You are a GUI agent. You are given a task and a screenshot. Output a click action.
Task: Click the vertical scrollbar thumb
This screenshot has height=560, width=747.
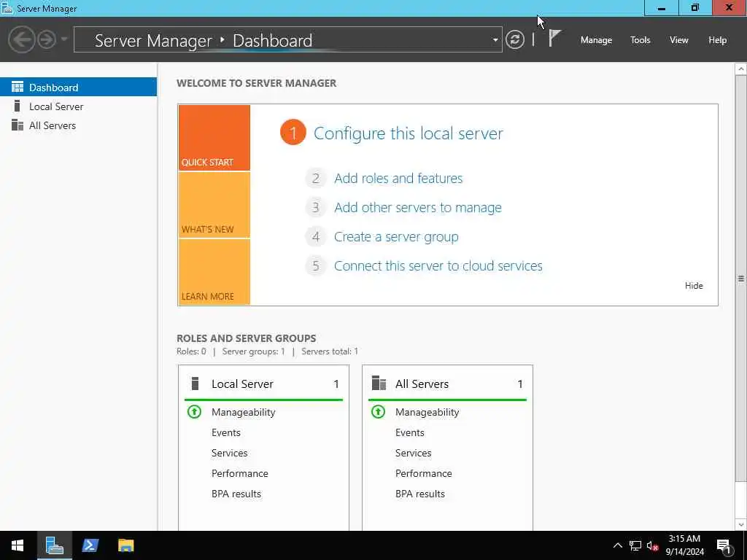tap(741, 279)
